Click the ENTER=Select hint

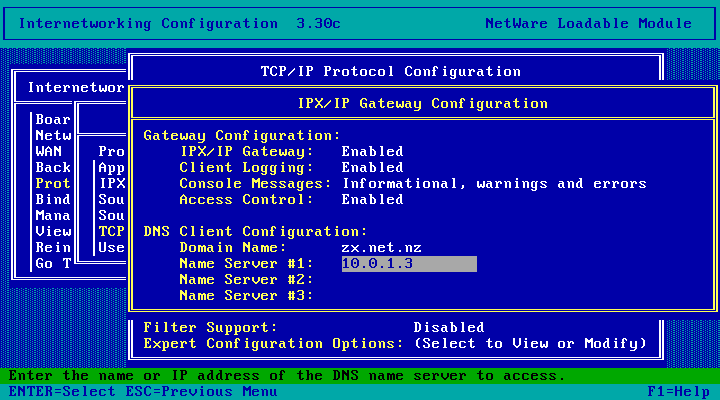62,392
